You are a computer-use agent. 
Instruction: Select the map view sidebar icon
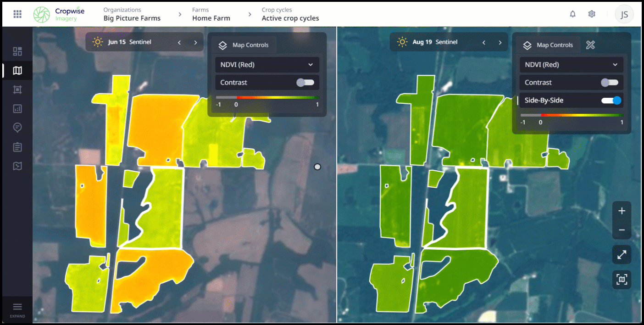17,71
